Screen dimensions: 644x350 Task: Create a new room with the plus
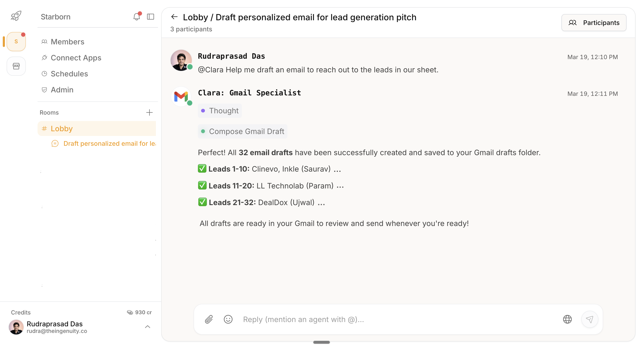click(149, 113)
